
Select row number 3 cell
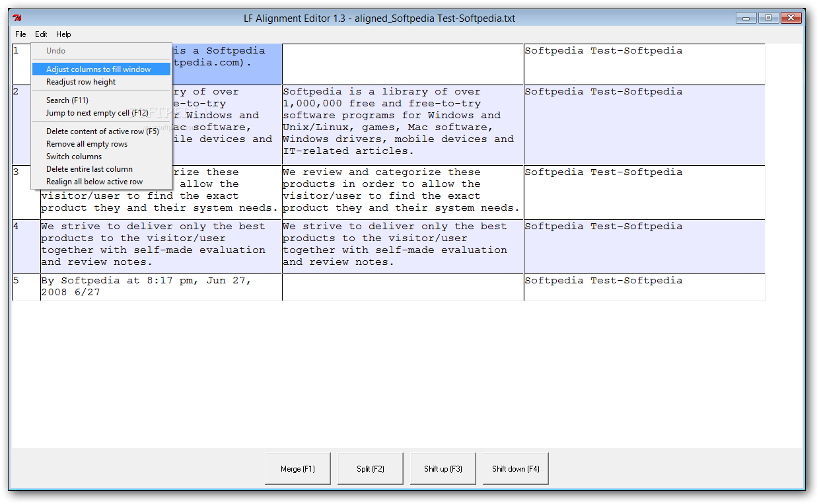[x=22, y=192]
